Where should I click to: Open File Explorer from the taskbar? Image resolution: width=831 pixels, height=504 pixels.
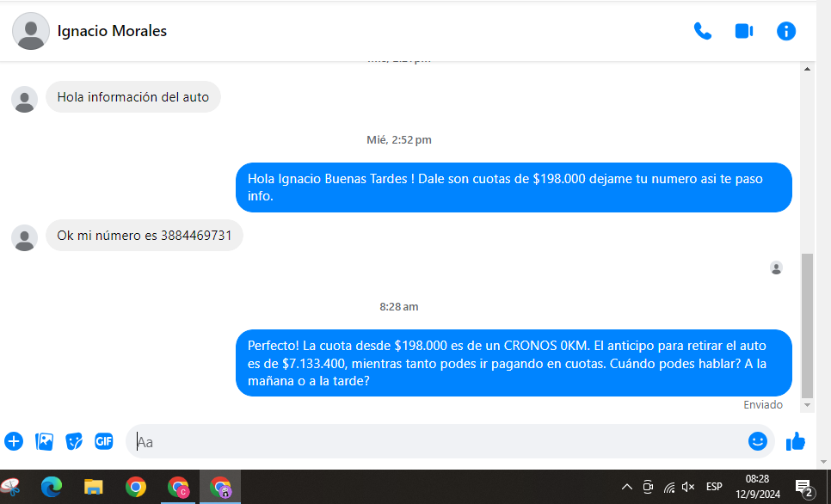pos(93,487)
